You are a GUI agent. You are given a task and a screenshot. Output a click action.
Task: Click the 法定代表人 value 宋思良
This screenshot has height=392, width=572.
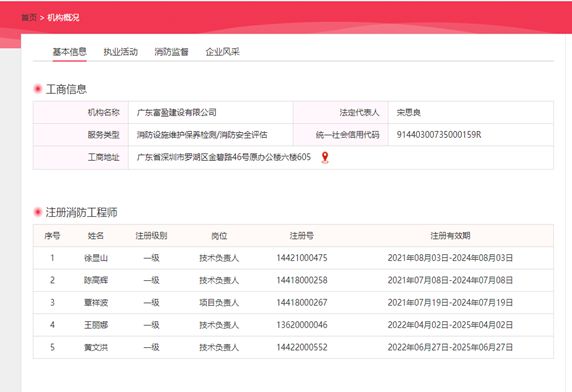click(409, 112)
